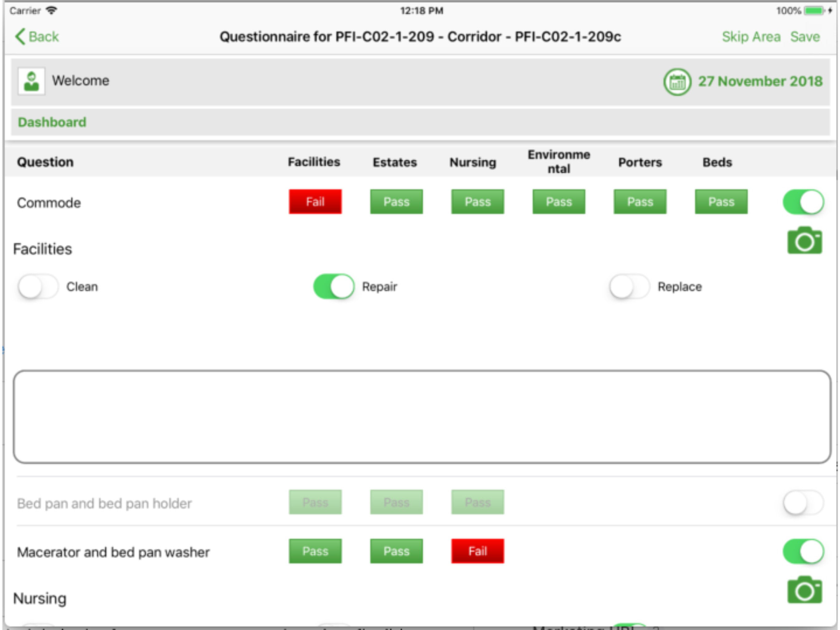Click Macerator Nursing Fail button
840x630 pixels.
coord(478,551)
